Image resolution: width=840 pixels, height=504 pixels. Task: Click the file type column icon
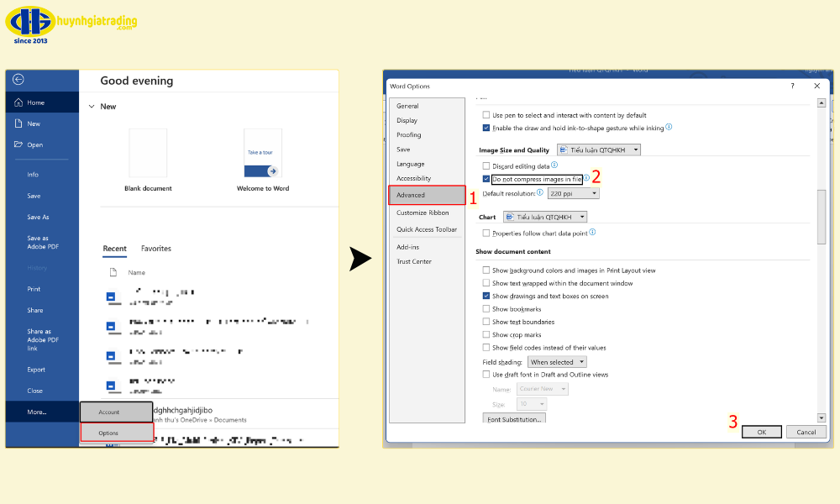(x=113, y=272)
